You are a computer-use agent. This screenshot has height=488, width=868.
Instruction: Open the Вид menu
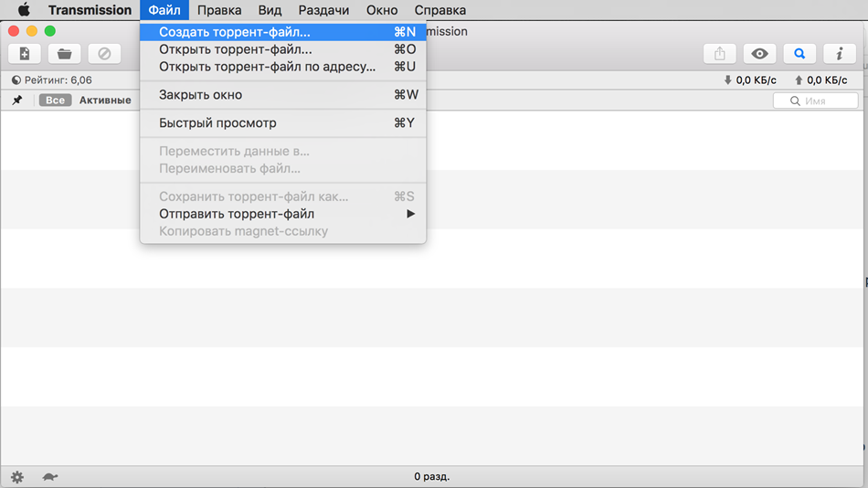270,10
